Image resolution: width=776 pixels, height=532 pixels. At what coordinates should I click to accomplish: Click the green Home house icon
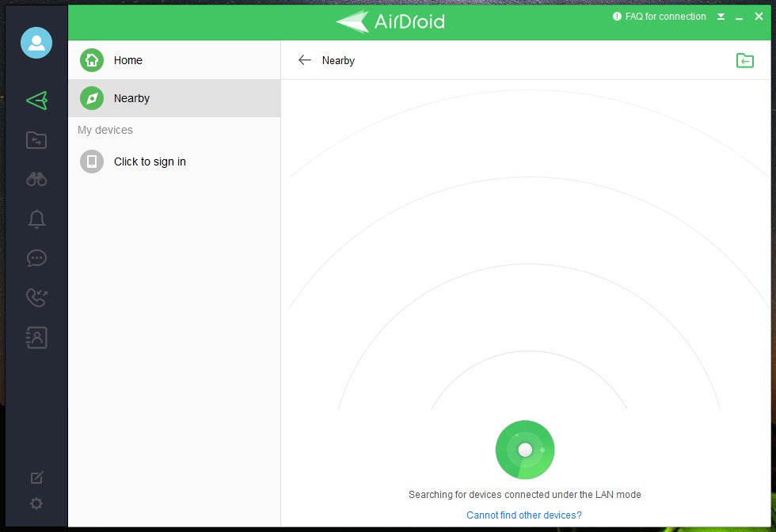click(92, 60)
